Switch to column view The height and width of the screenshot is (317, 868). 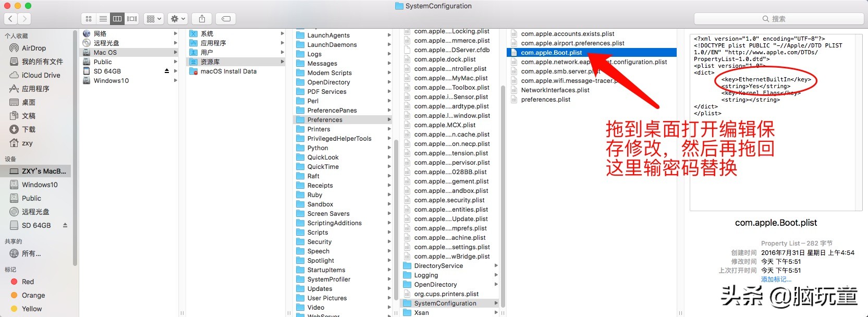pos(117,19)
